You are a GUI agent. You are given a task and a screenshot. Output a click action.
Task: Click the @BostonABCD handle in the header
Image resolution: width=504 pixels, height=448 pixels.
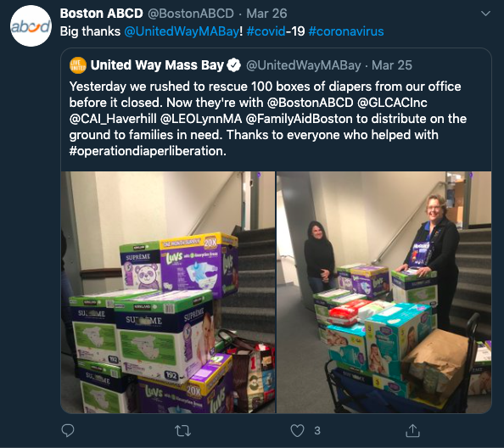191,14
